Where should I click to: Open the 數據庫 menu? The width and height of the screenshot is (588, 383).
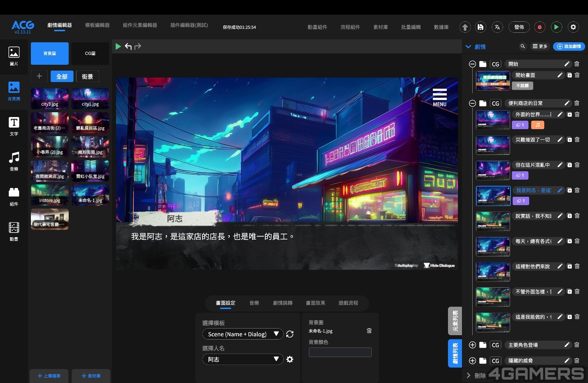coord(441,27)
